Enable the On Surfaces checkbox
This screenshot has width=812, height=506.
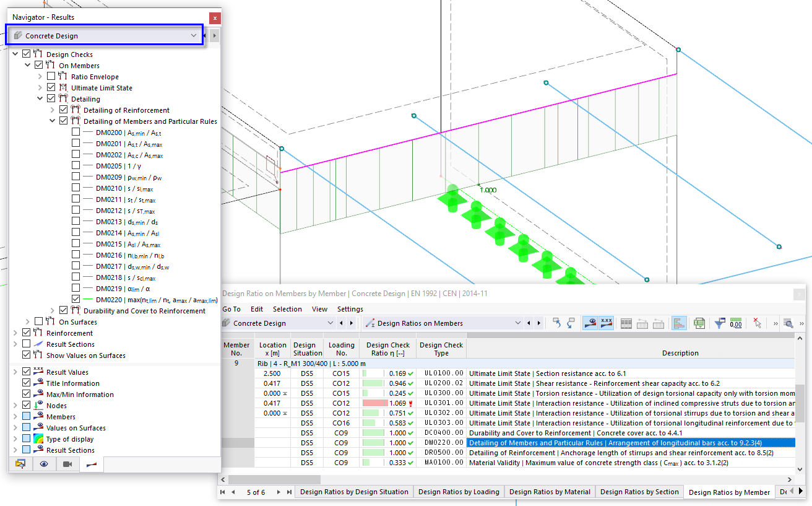tap(38, 322)
